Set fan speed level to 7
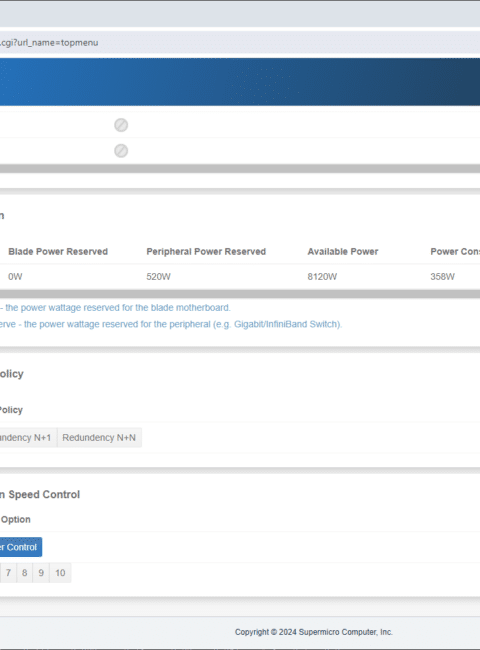The width and height of the screenshot is (480, 650). pyautogui.click(x=8, y=572)
